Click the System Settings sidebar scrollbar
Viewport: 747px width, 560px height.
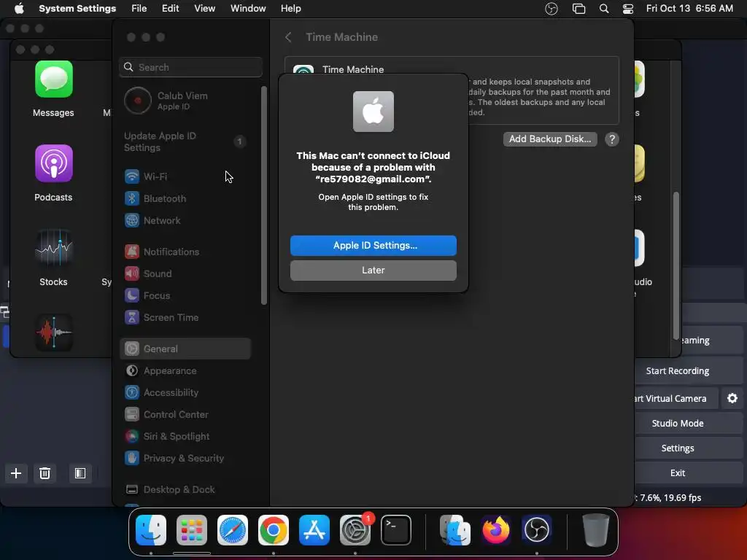(264, 195)
